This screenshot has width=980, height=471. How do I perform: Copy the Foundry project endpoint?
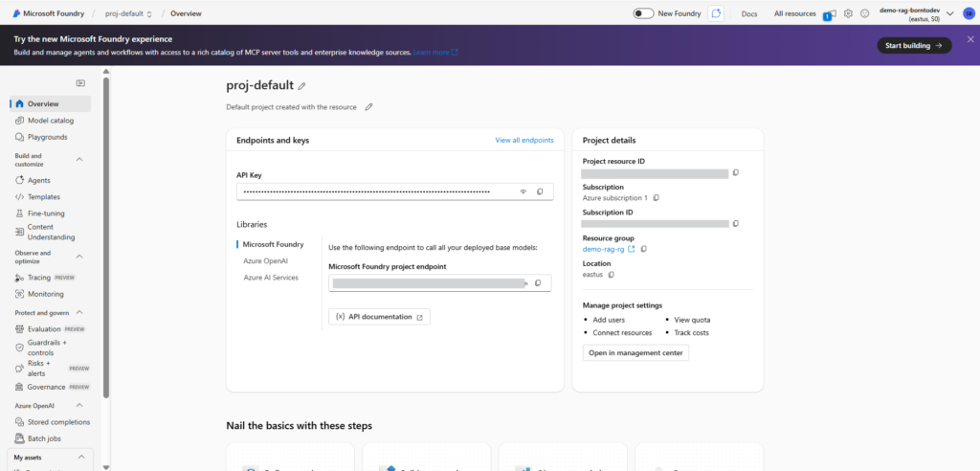point(538,283)
